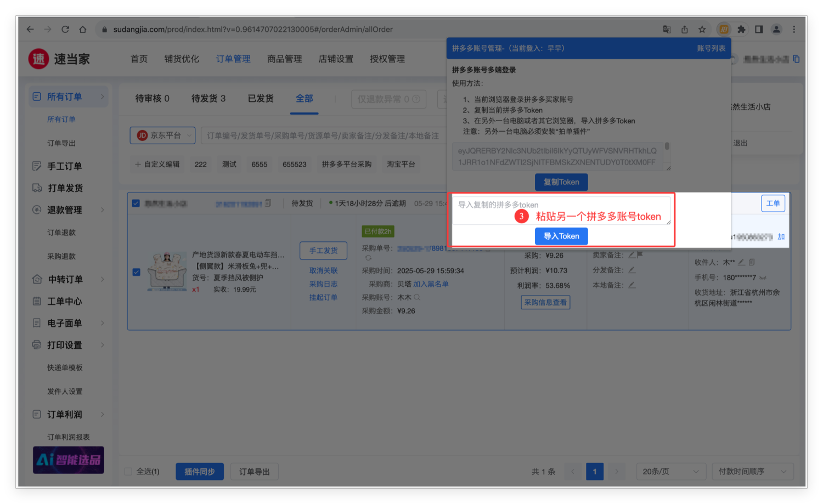Image resolution: width=823 pixels, height=504 pixels.
Task: Open the 付款时间顺序 sort dropdown
Action: pos(752,472)
